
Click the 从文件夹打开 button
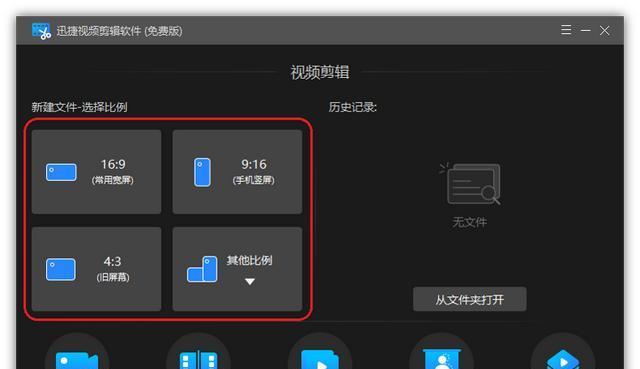[469, 300]
